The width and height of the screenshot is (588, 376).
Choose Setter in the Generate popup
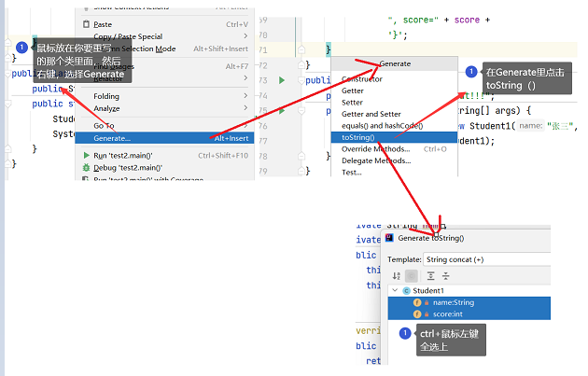[x=394, y=103]
